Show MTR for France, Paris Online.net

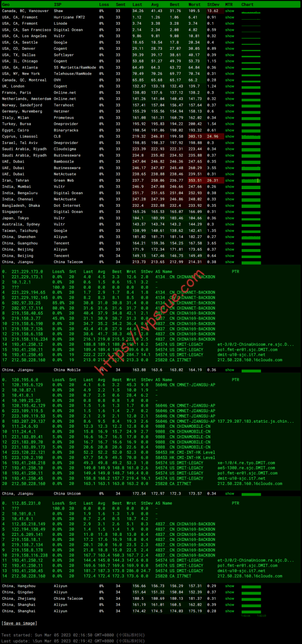[230, 93]
